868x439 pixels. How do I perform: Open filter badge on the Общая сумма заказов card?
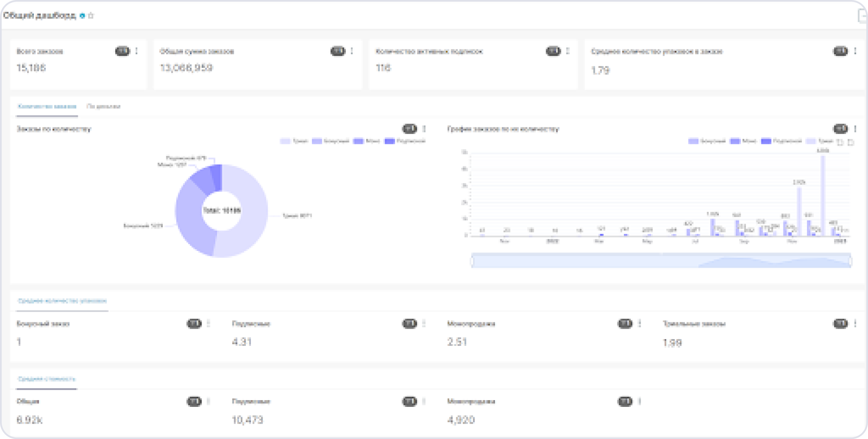coord(338,51)
